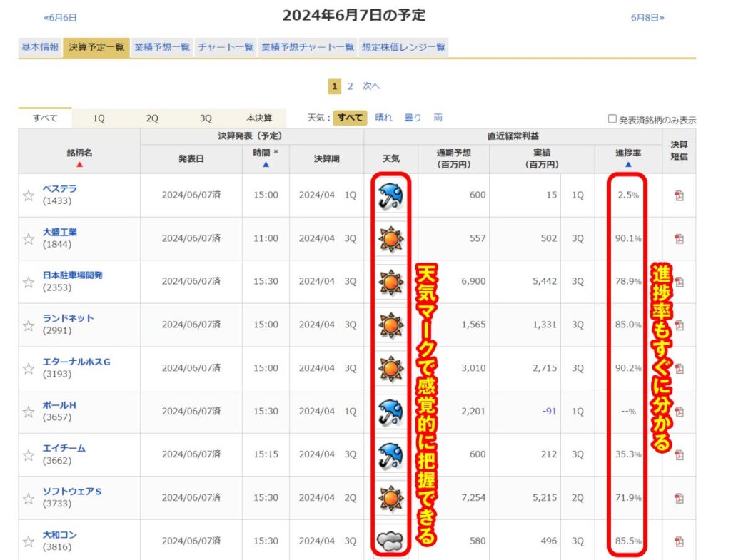731x560 pixels.
Task: Click the 90.1% 進捗率 value
Action: pos(628,238)
